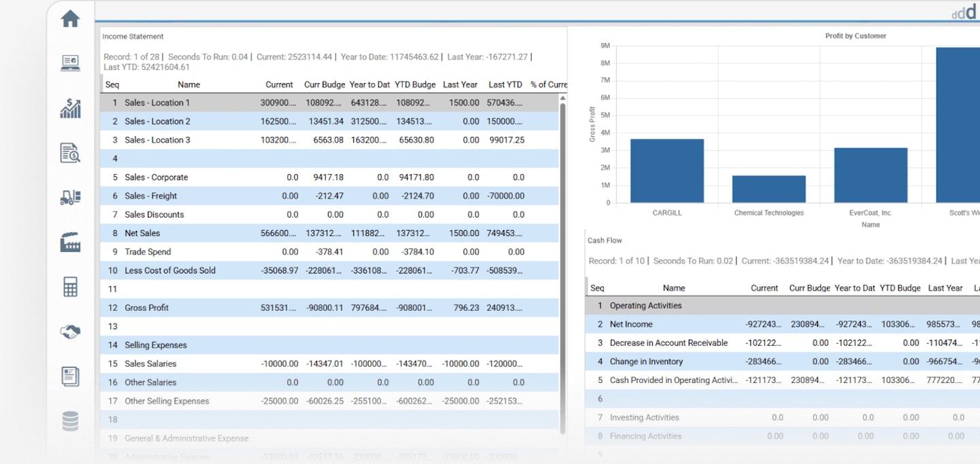The image size is (980, 464).
Task: Select Financing Activities row
Action: pyautogui.click(x=783, y=436)
